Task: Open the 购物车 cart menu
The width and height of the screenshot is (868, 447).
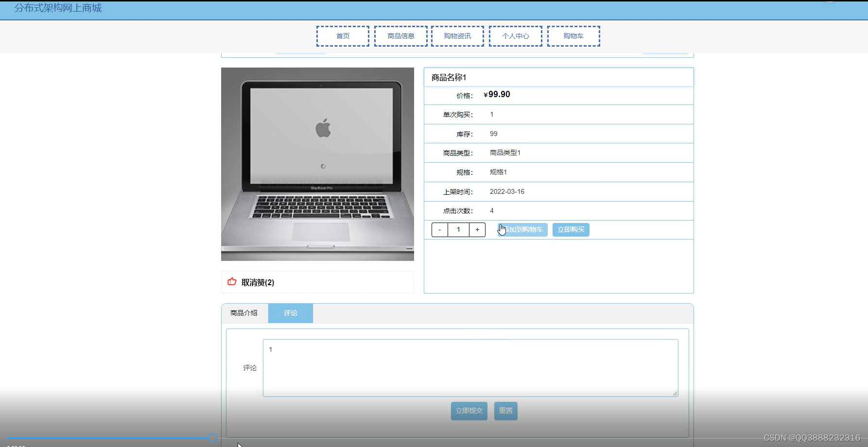Action: pos(573,36)
